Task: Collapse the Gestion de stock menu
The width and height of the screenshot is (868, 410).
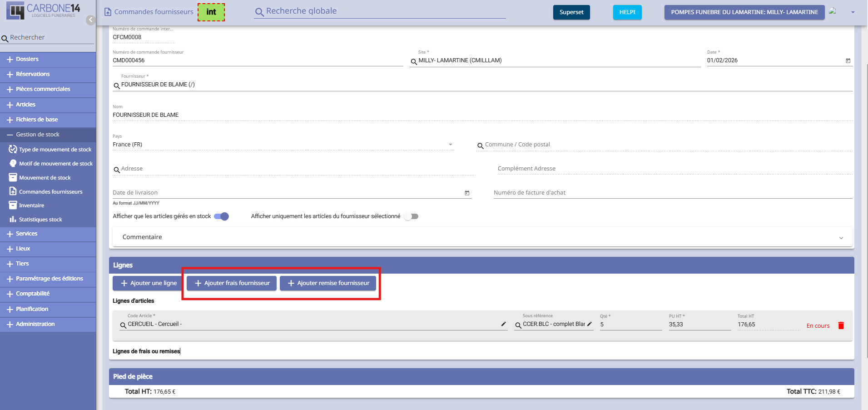Action: coord(37,135)
